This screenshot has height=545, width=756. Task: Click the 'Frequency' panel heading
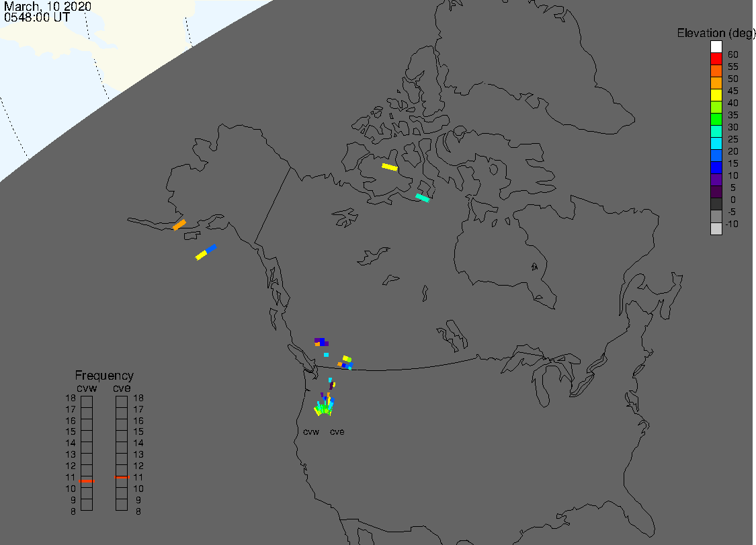click(104, 375)
